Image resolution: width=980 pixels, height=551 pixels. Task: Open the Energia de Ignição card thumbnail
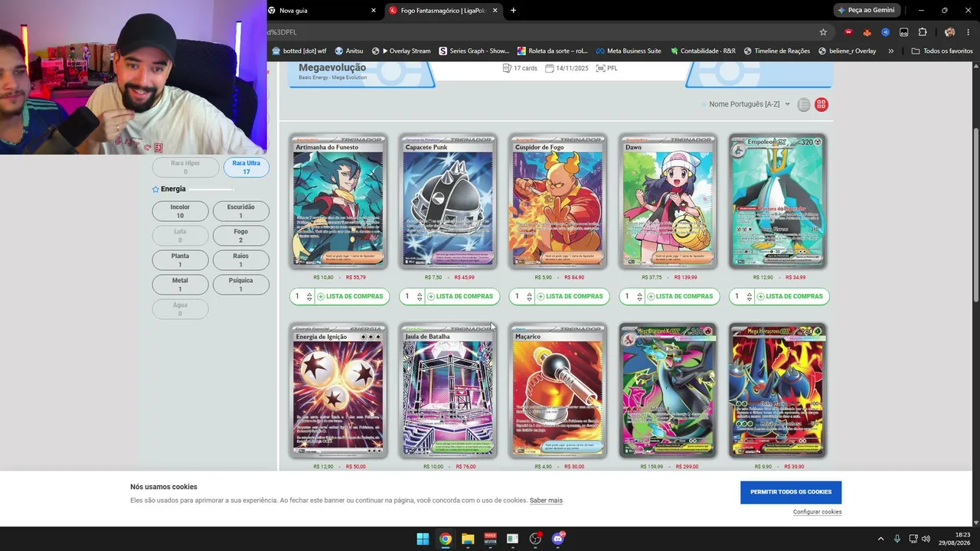338,390
